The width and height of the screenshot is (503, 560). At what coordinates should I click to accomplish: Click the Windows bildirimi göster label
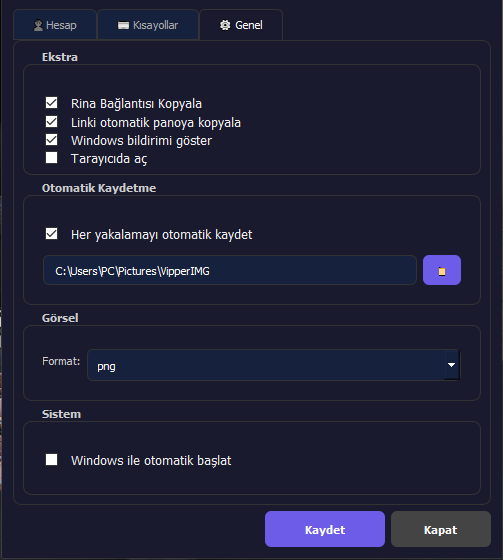(x=141, y=141)
